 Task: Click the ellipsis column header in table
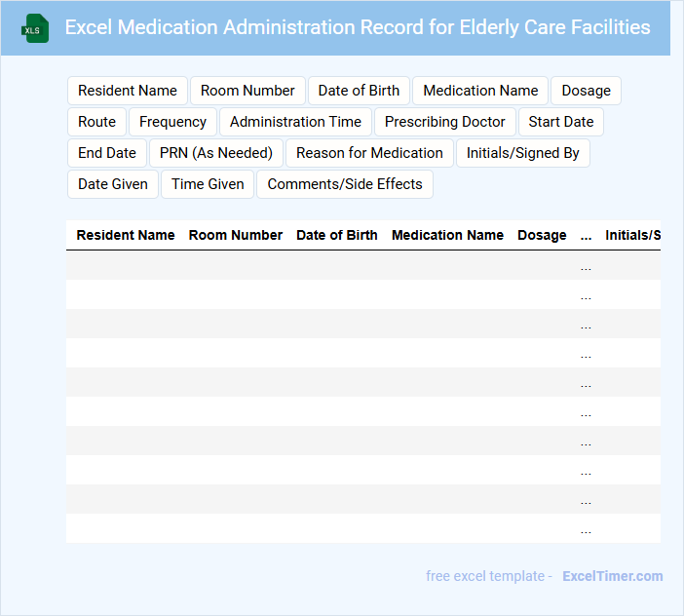pos(586,235)
